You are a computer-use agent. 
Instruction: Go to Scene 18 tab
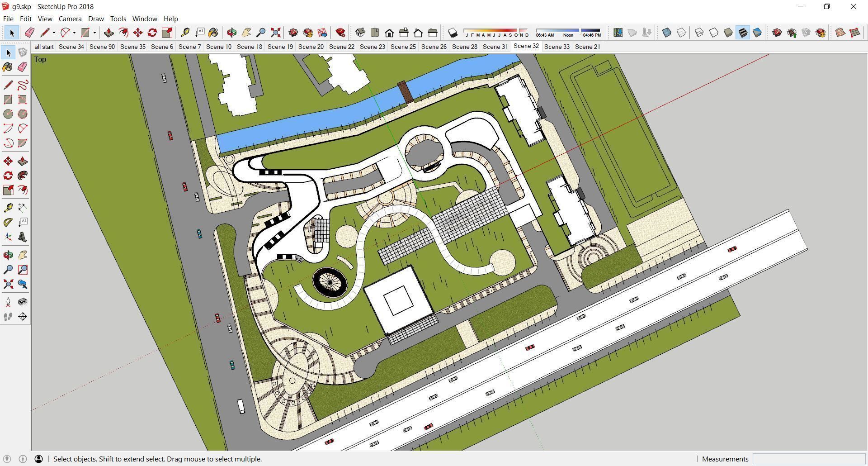(250, 47)
